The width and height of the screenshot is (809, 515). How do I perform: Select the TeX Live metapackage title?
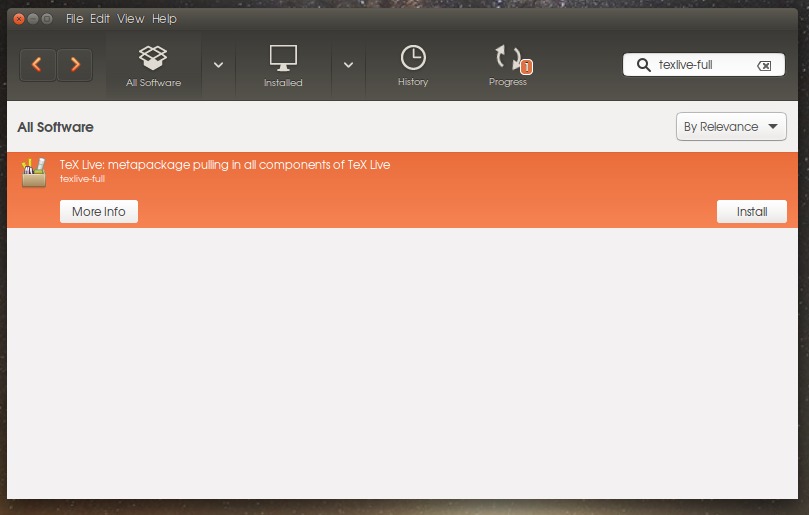click(x=224, y=164)
